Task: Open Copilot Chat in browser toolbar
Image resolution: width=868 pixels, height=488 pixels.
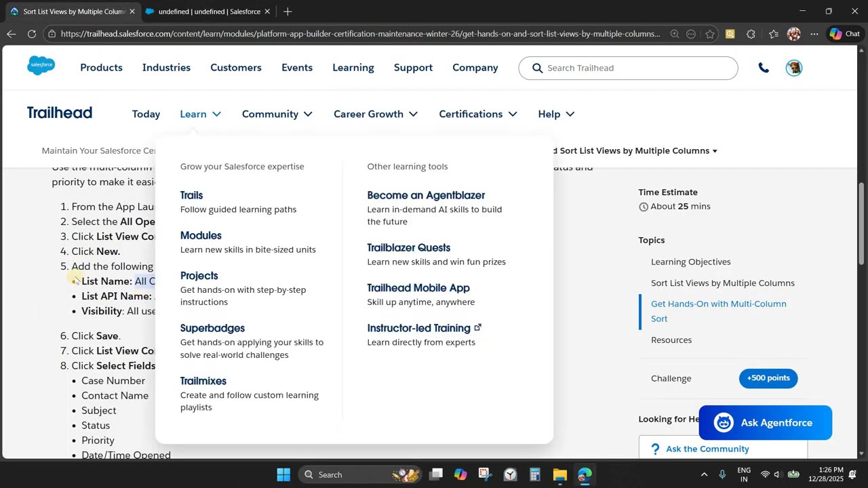Action: point(845,34)
